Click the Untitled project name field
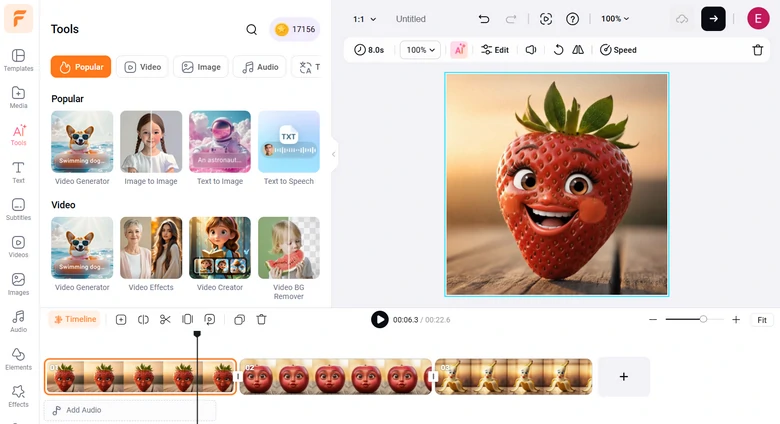This screenshot has height=424, width=780. pos(411,19)
